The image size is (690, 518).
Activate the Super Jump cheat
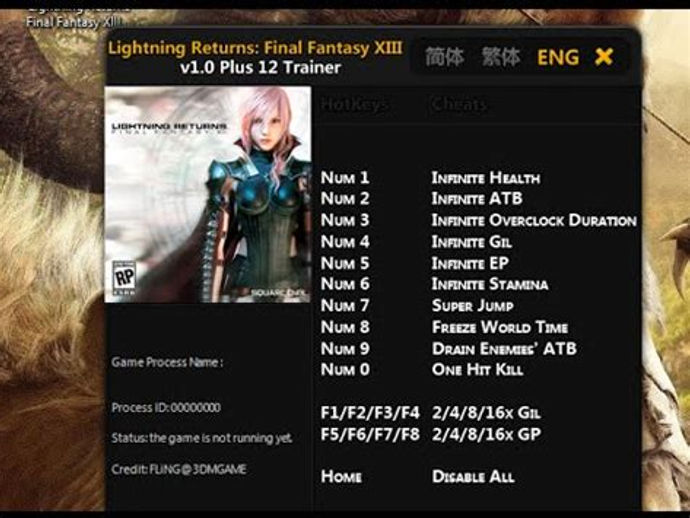pos(473,305)
